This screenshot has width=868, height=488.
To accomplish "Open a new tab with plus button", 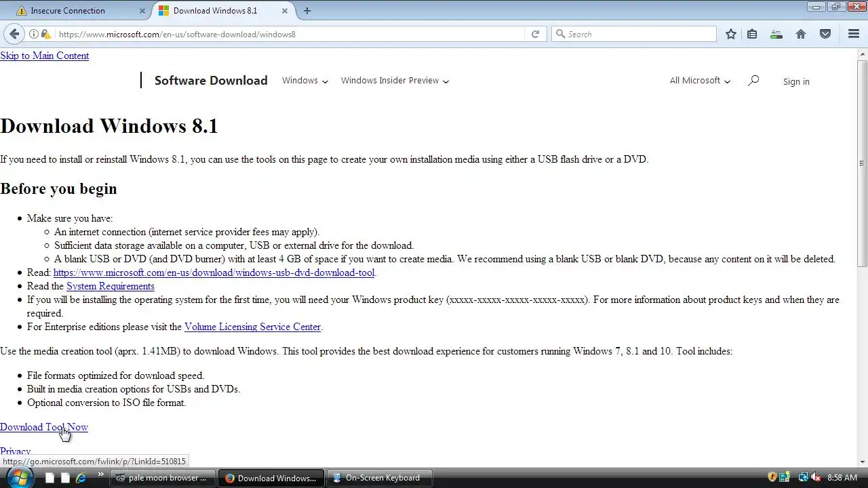I will click(307, 11).
